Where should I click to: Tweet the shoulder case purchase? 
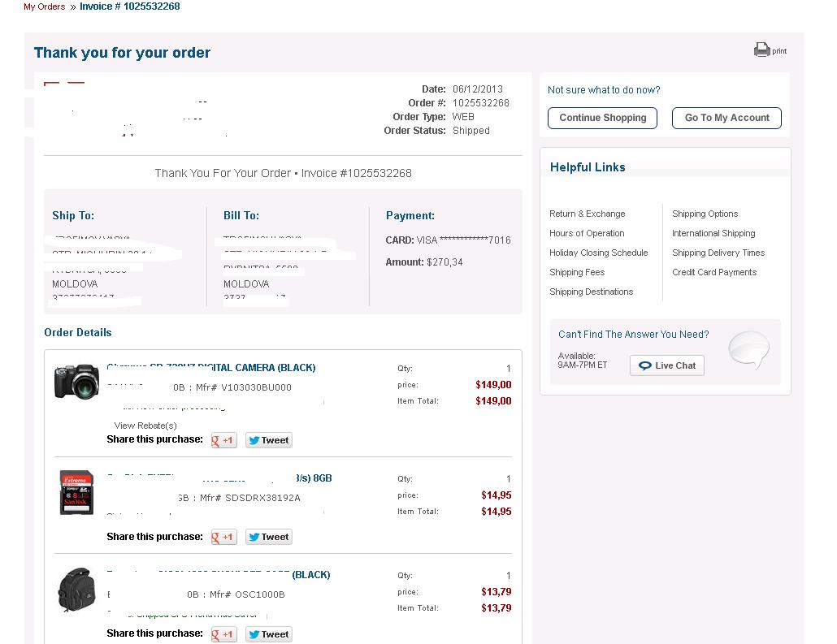[x=269, y=634]
